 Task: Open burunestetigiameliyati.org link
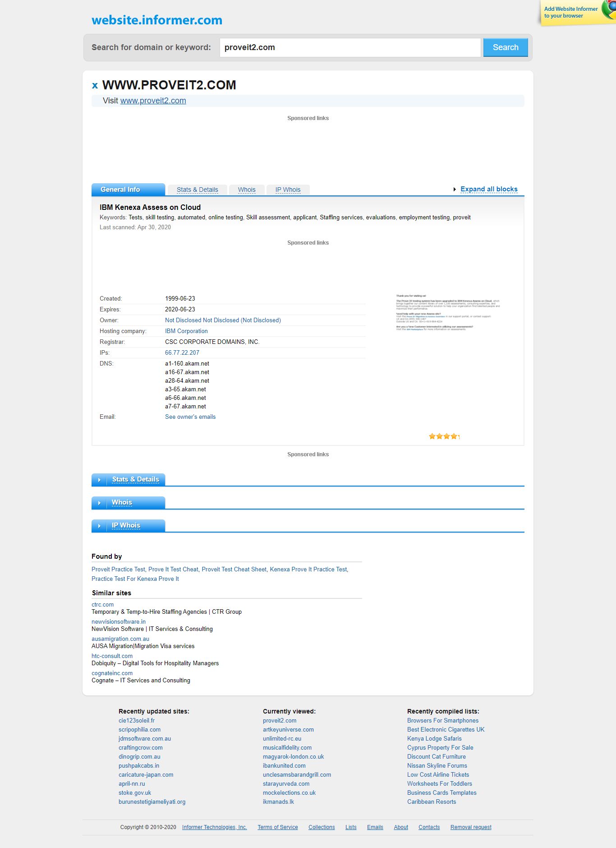click(x=152, y=802)
